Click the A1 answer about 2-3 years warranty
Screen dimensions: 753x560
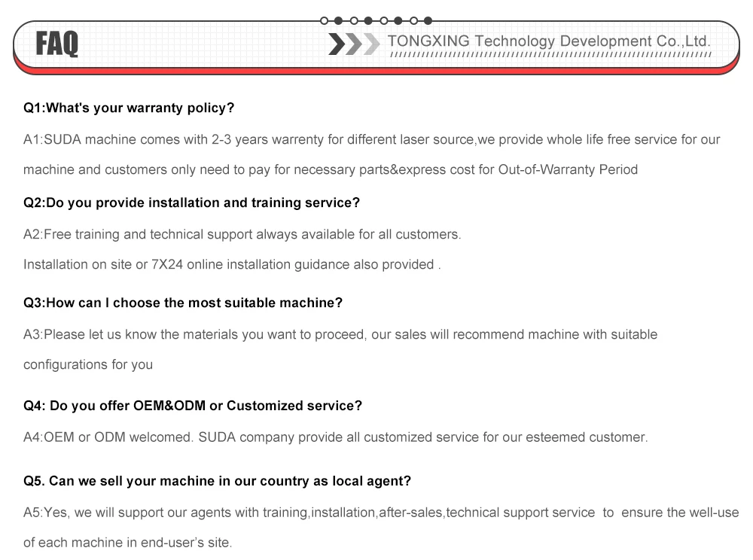pos(371,139)
